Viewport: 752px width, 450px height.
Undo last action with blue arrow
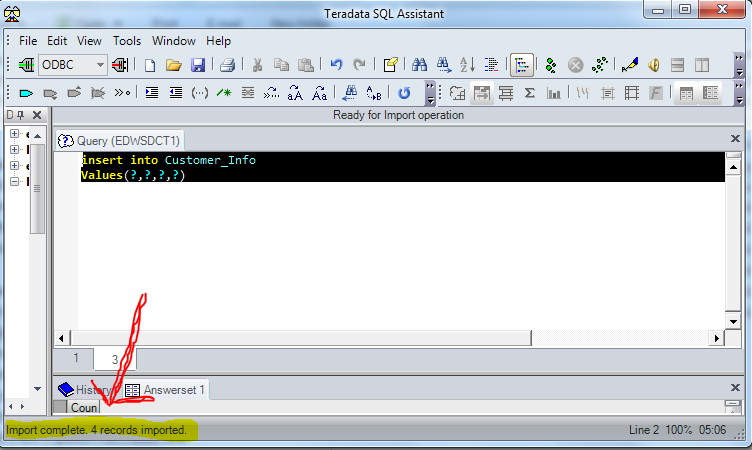[x=336, y=65]
